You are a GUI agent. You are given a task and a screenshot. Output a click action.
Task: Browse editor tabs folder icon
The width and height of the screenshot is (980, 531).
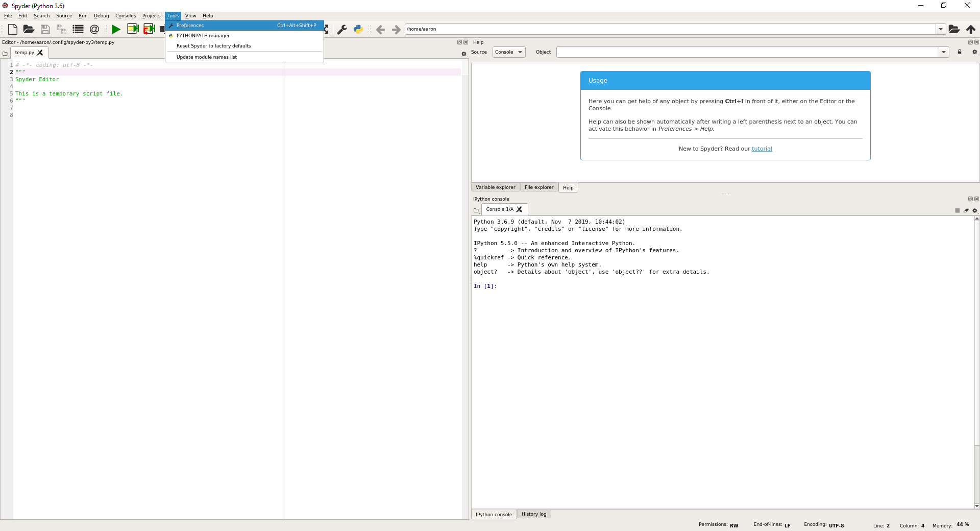tap(5, 54)
